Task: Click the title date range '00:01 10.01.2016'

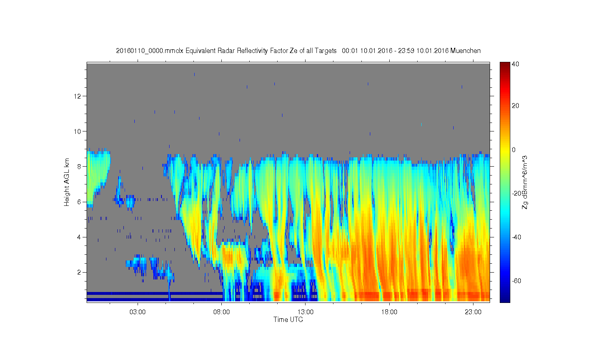Action: 367,51
